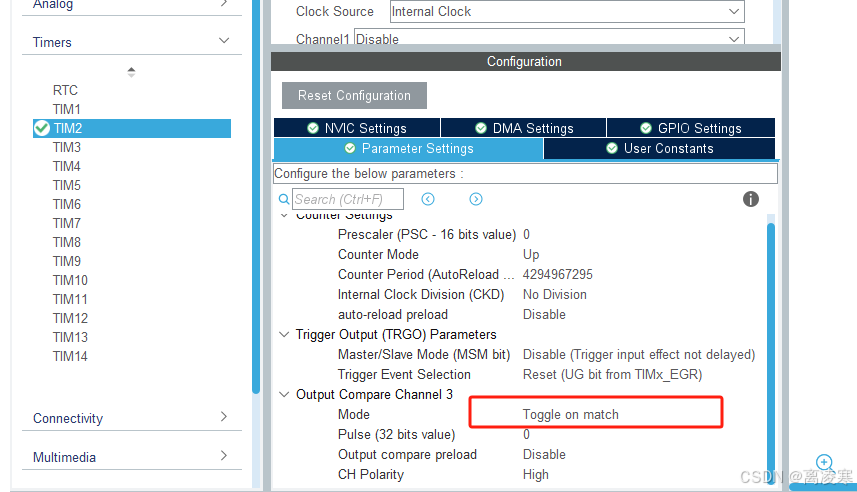
Task: Select TIM13 in the timers list
Action: pos(70,337)
